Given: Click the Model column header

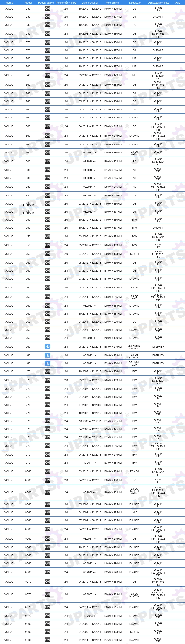Looking at the screenshot, I should [x=28, y=3].
